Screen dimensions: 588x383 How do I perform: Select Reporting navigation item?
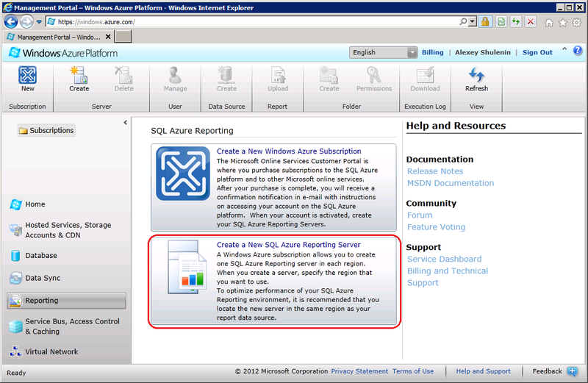pyautogui.click(x=66, y=301)
